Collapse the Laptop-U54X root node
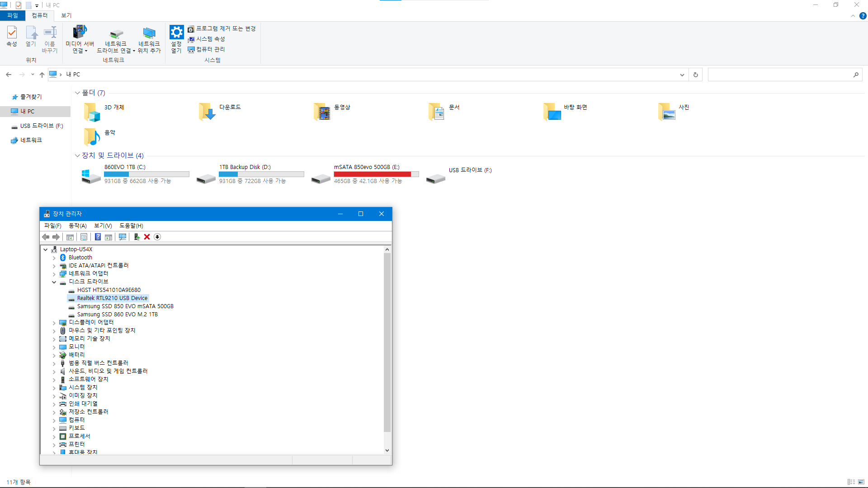 pyautogui.click(x=46, y=250)
